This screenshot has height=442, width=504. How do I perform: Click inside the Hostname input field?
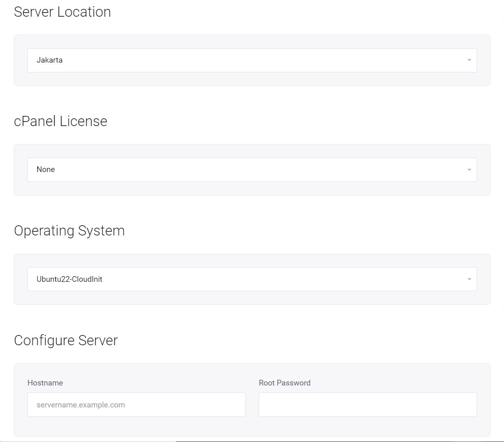pos(136,405)
